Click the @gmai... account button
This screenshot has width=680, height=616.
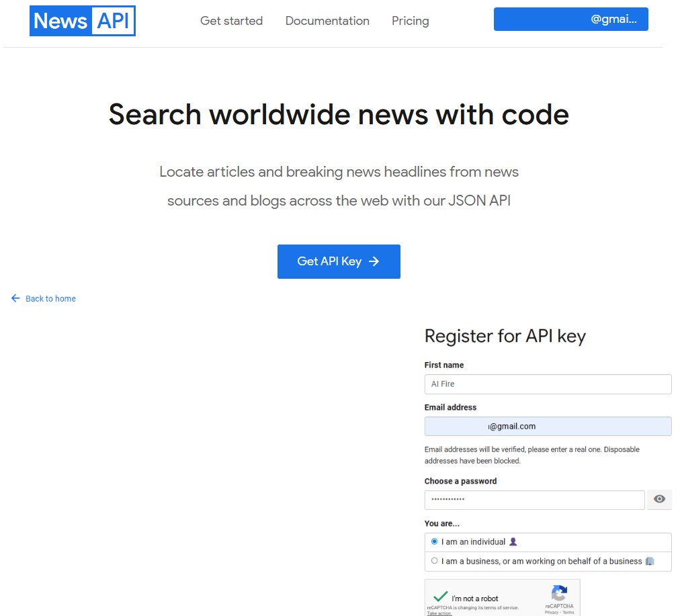tap(570, 19)
